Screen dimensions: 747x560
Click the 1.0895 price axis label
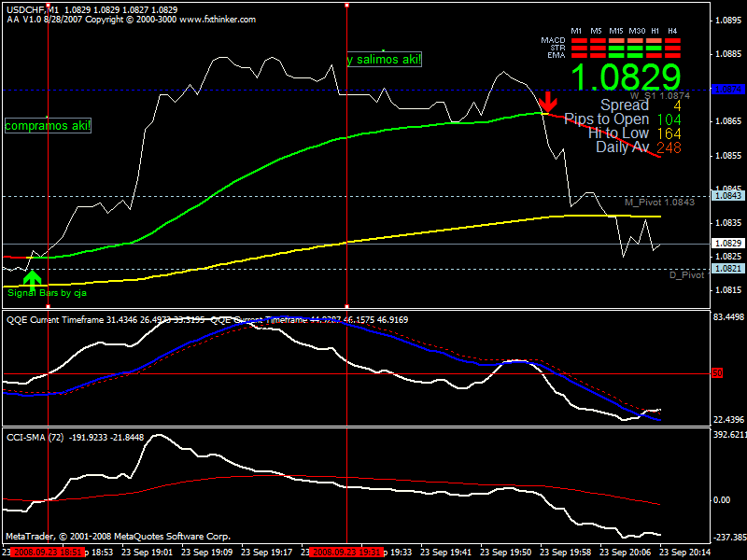[728, 21]
